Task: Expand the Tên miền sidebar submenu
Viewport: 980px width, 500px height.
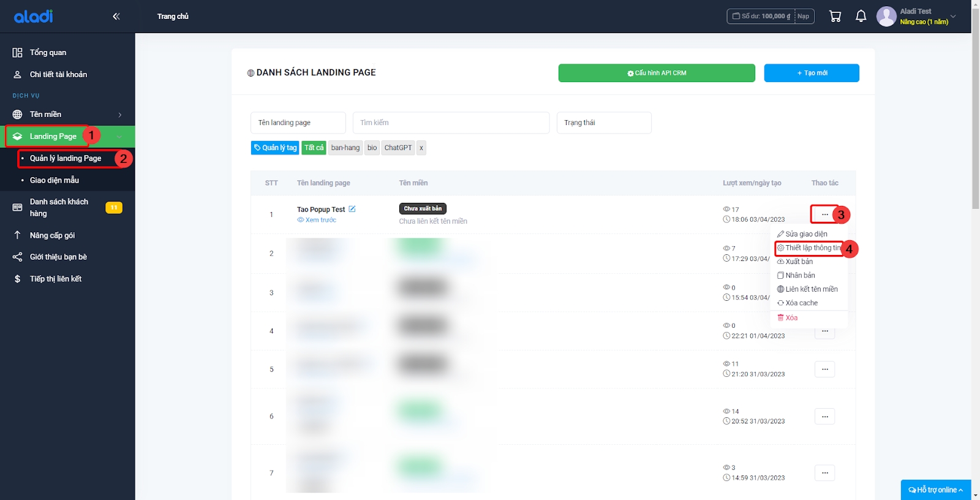Action: click(x=119, y=115)
